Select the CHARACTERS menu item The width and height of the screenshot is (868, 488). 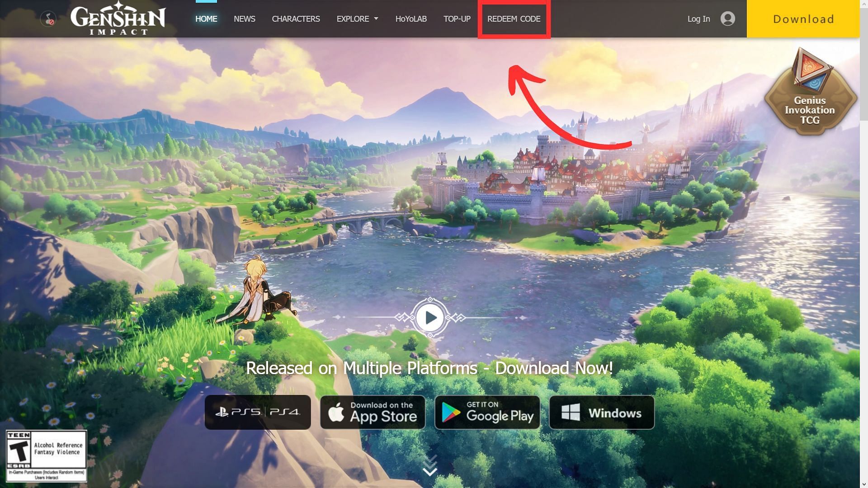tap(296, 19)
